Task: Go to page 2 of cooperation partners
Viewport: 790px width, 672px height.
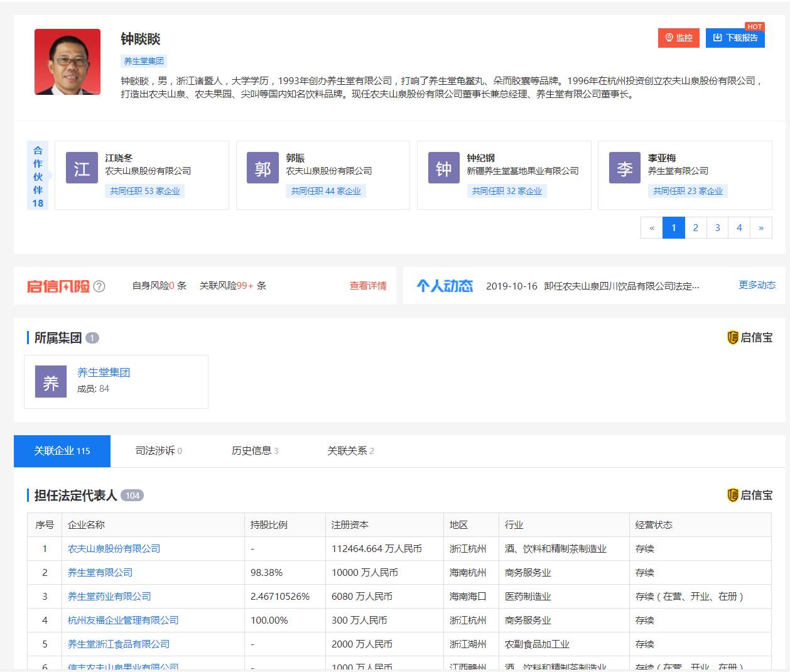Action: click(695, 227)
